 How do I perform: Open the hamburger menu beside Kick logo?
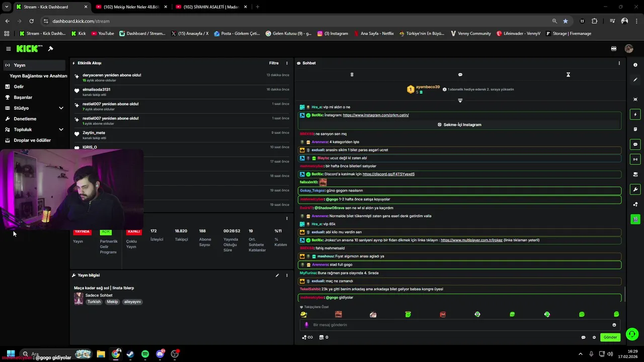9,49
